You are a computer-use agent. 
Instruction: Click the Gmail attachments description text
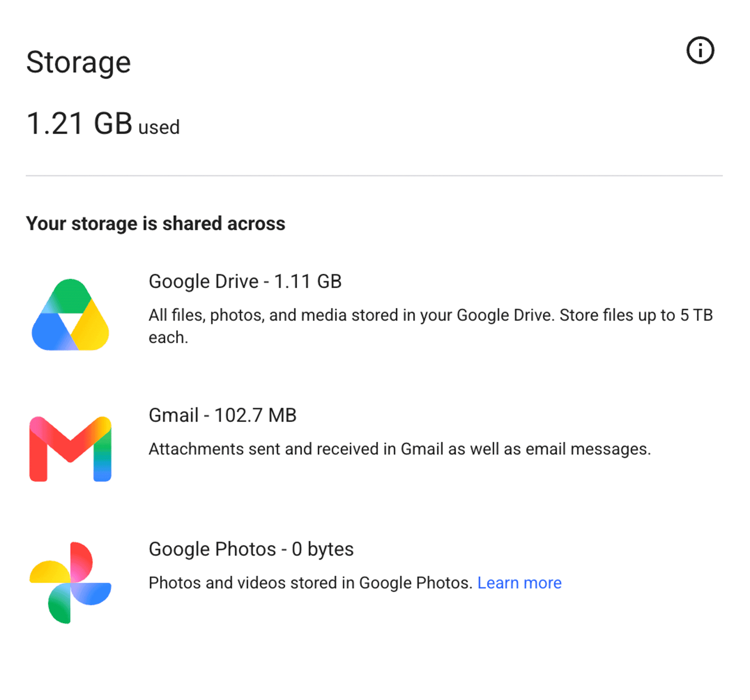(400, 449)
